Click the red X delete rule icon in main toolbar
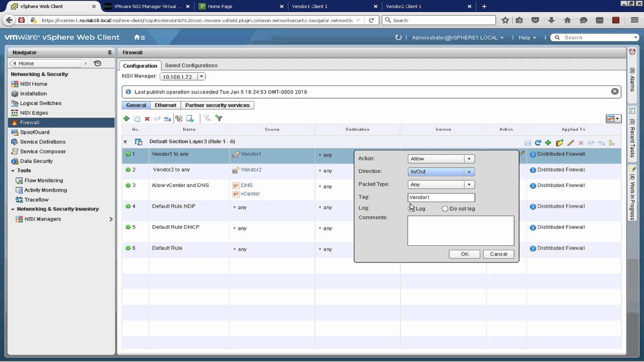 click(147, 119)
